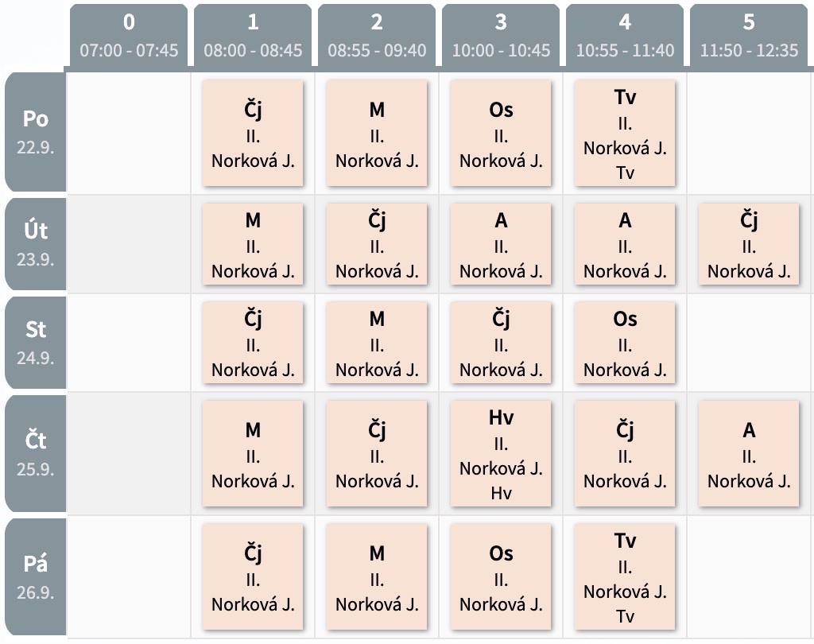This screenshot has width=814, height=644.
Task: Open Wednesday's Os lesson card
Action: (x=625, y=343)
